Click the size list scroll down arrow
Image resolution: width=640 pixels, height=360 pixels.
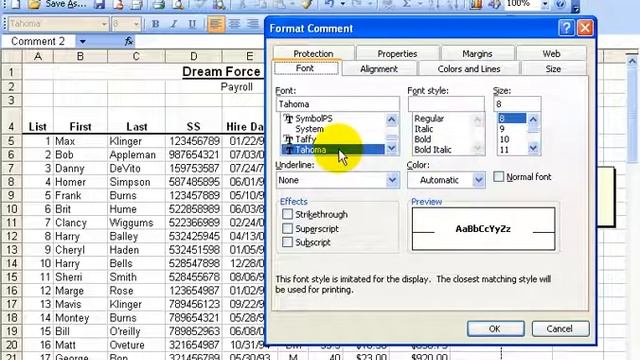[x=533, y=148]
